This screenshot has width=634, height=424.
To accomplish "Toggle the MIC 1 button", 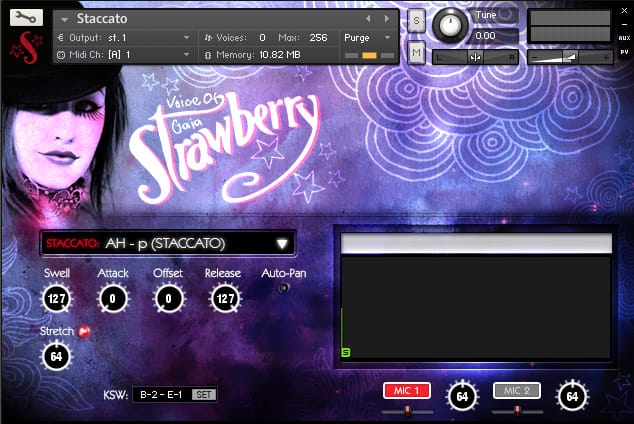I will (x=406, y=391).
